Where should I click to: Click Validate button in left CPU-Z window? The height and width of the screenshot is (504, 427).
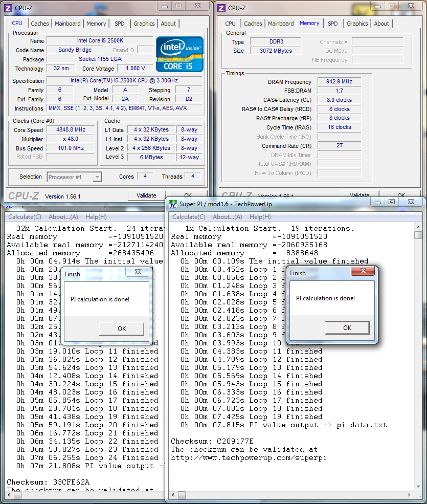(147, 195)
